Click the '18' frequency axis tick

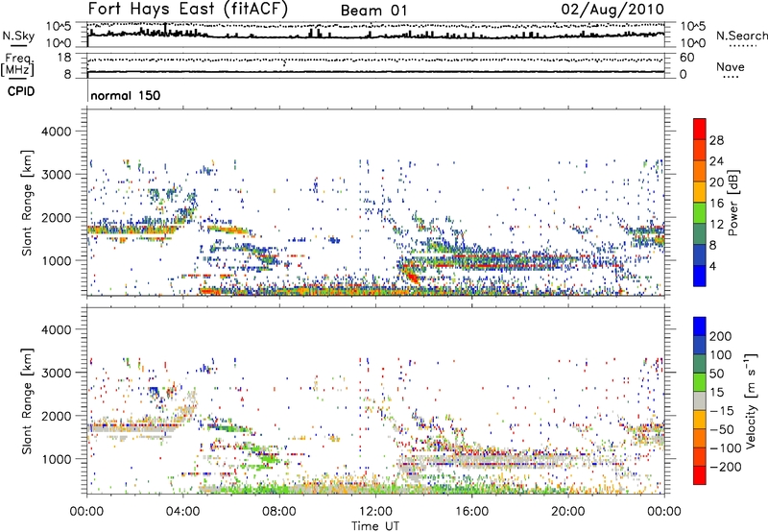[x=64, y=58]
